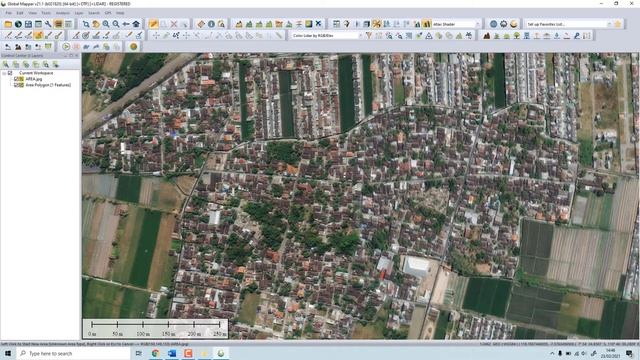Toggle the Current Workspace checkbox
This screenshot has width=640, height=360.
point(11,73)
